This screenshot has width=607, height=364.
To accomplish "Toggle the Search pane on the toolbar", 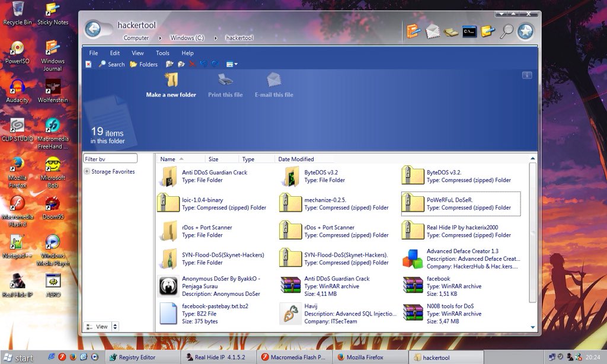I will (111, 64).
